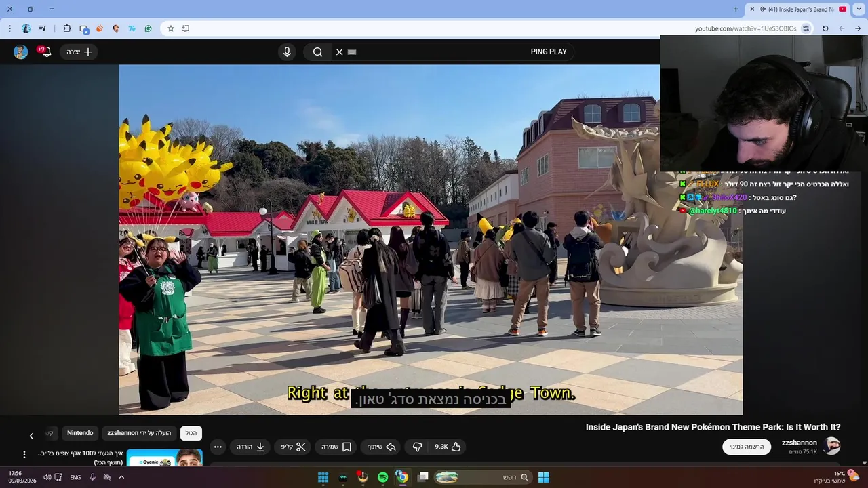Open site settings tune icon in address bar
Viewport: 868px width, 488px height.
point(806,28)
